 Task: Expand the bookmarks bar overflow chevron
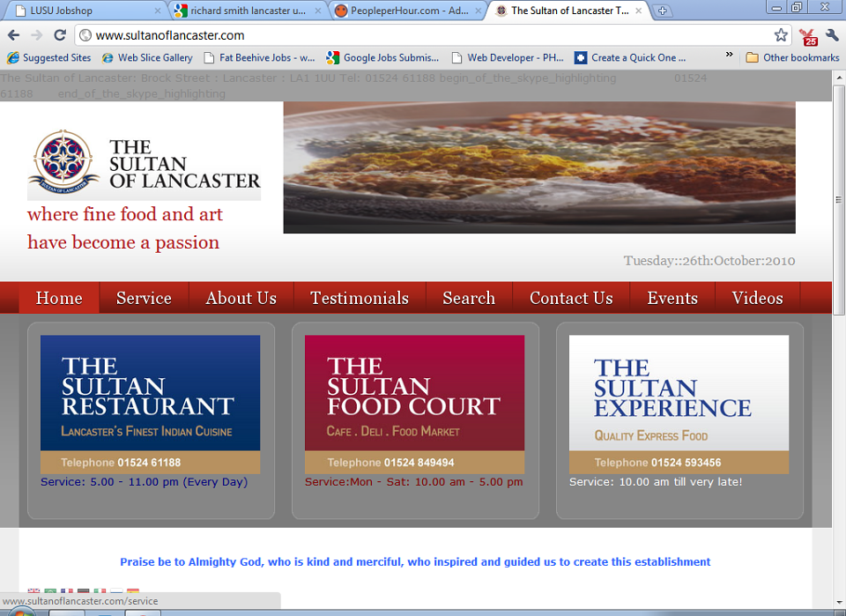tap(730, 55)
